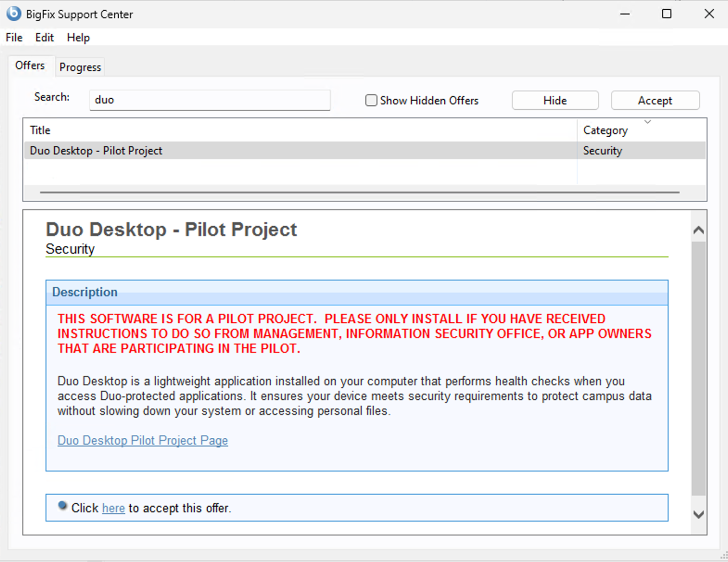The image size is (728, 562).
Task: Click the vertical scrollbar thumb in description pane
Action: pyautogui.click(x=698, y=369)
